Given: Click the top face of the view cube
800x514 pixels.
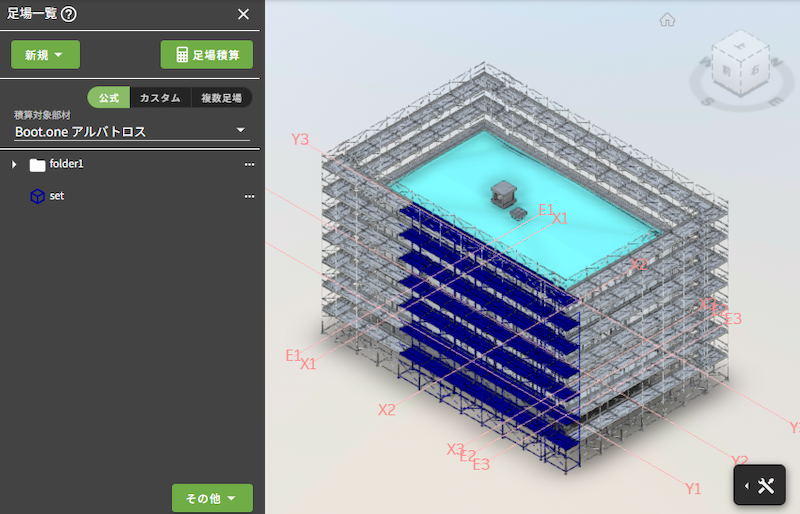Looking at the screenshot, I should tap(741, 47).
